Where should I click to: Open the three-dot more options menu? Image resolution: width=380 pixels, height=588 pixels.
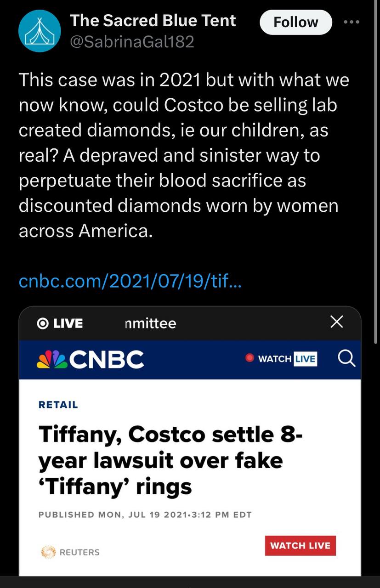point(352,22)
